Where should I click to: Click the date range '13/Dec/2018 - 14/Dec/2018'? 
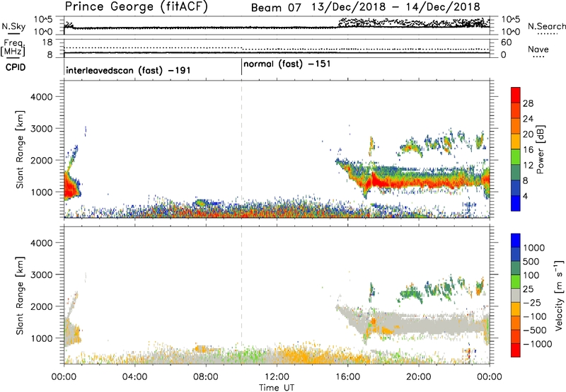tap(395, 7)
